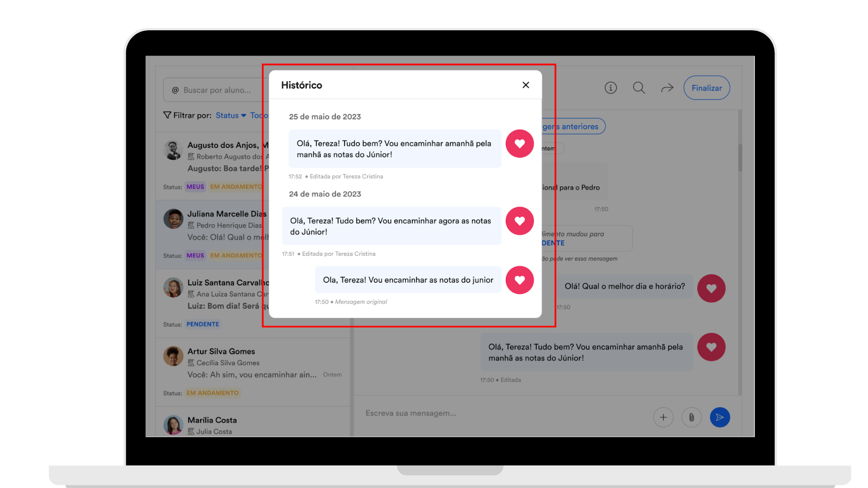Click MEUS tag under Juliana Marcelle Dias
Screen dimensions: 868x488
click(x=195, y=255)
